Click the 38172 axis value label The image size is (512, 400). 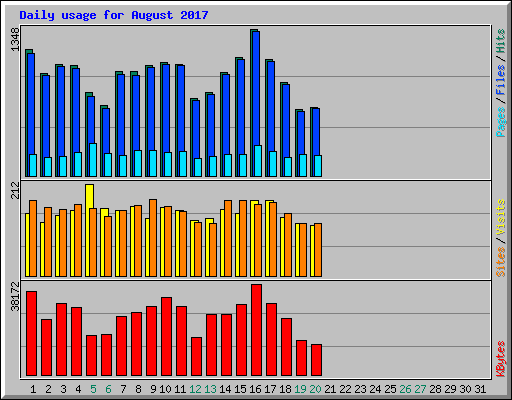[15, 296]
